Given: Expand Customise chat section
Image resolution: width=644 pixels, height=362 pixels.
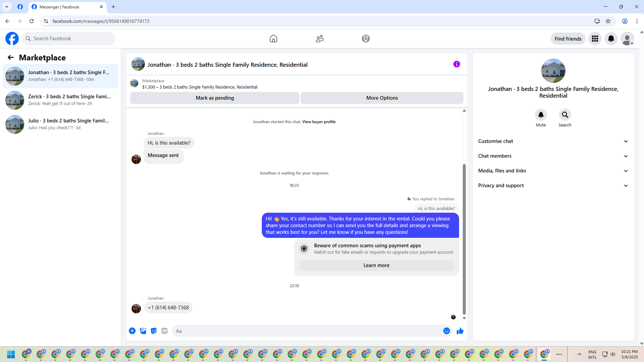Looking at the screenshot, I should 553,141.
